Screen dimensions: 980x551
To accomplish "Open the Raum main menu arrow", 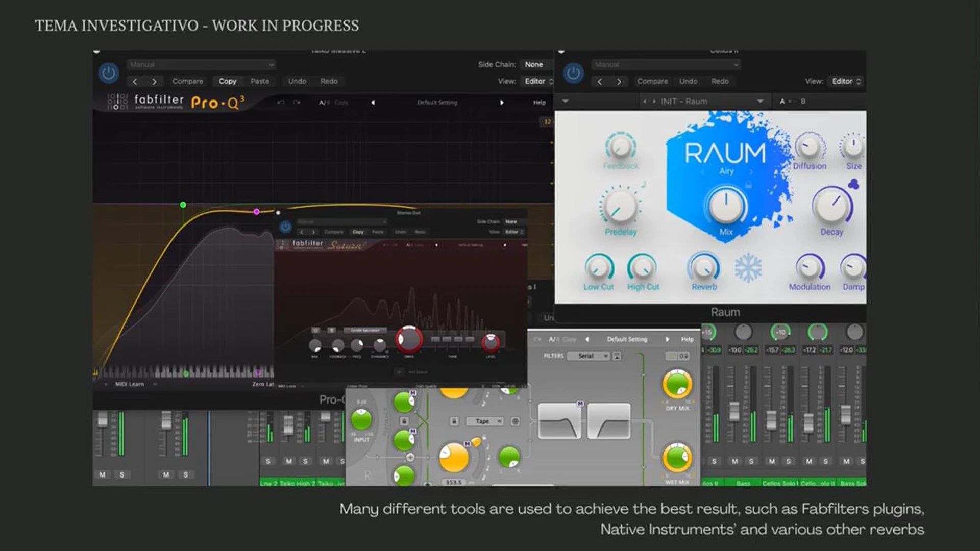I will (x=565, y=101).
